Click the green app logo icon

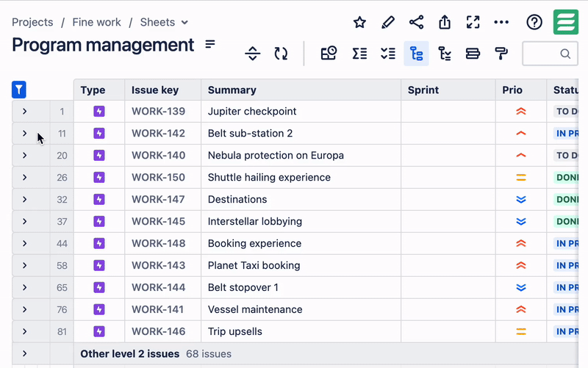click(565, 22)
